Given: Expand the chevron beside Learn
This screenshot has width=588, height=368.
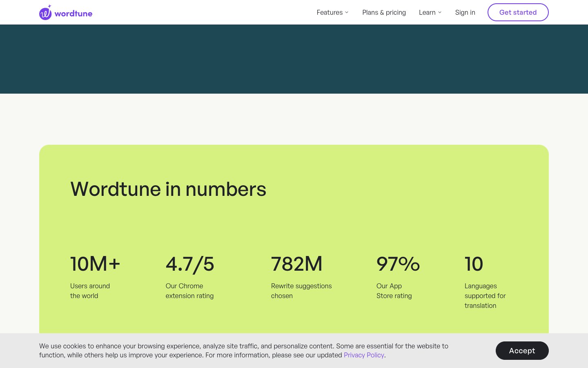Looking at the screenshot, I should (440, 12).
